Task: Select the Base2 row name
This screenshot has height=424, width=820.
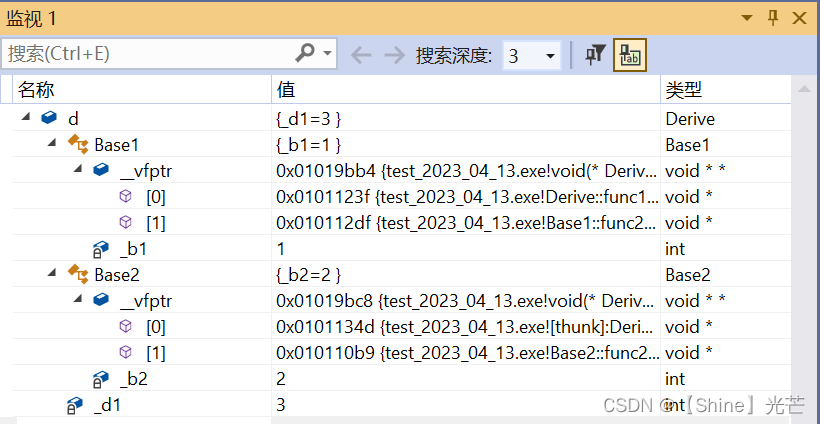Action: point(117,275)
